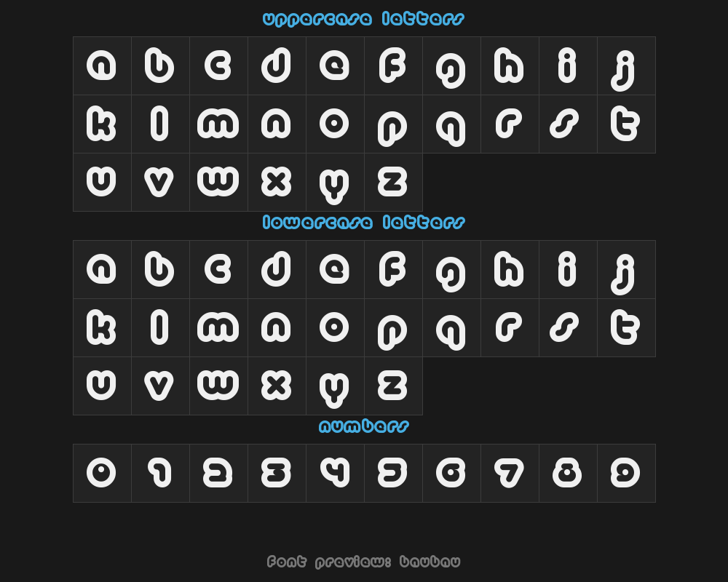Click the uppercase letter S glyph
728x582 pixels.
(x=569, y=124)
